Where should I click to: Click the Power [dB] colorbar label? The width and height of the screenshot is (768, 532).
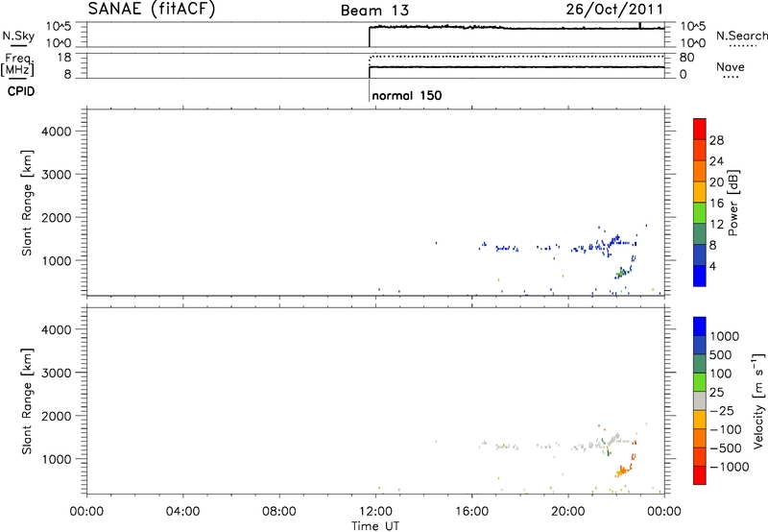point(732,203)
